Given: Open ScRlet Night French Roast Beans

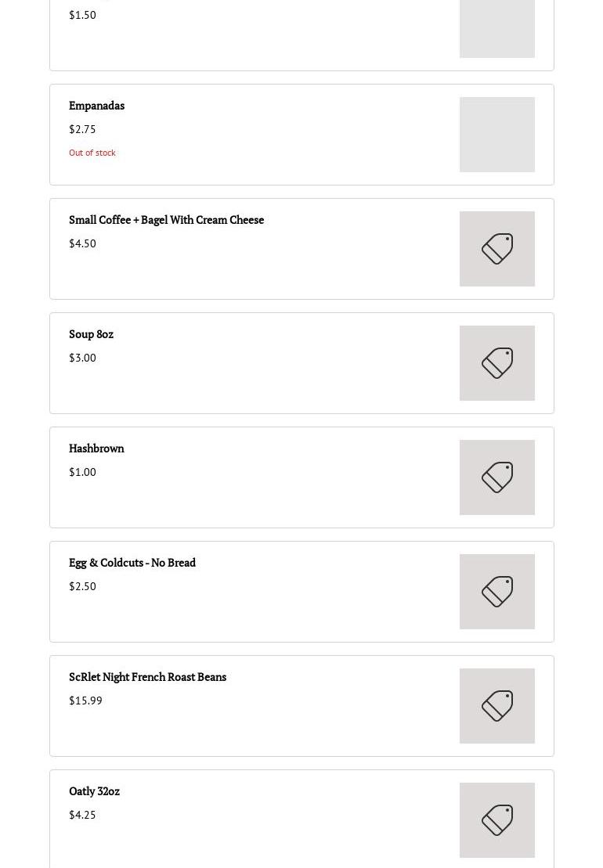Looking at the screenshot, I should click(x=147, y=677).
